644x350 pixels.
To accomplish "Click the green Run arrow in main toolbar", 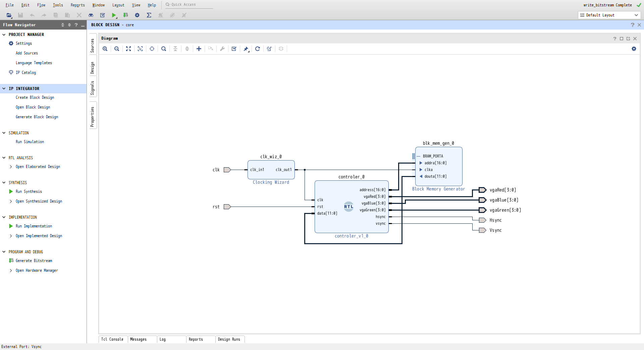I will point(114,15).
